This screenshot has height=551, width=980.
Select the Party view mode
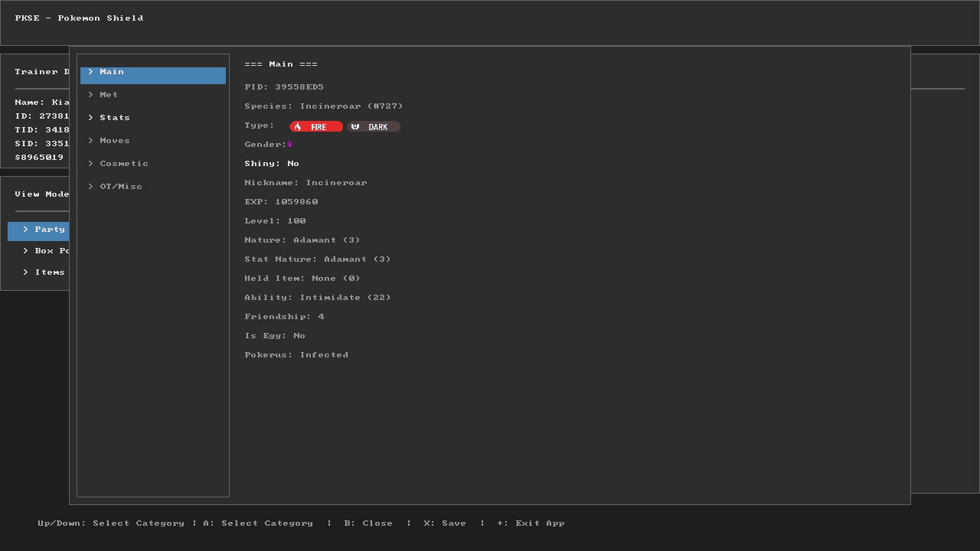pos(38,230)
